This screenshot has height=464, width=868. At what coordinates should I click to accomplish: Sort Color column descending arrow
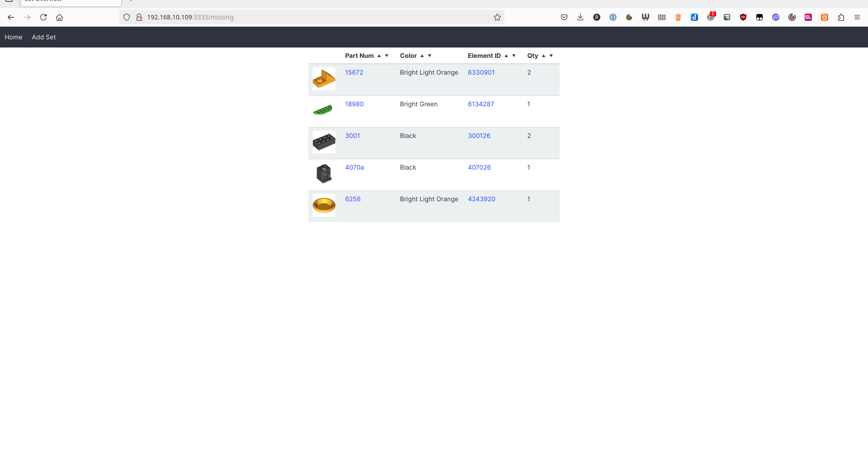[x=429, y=56]
